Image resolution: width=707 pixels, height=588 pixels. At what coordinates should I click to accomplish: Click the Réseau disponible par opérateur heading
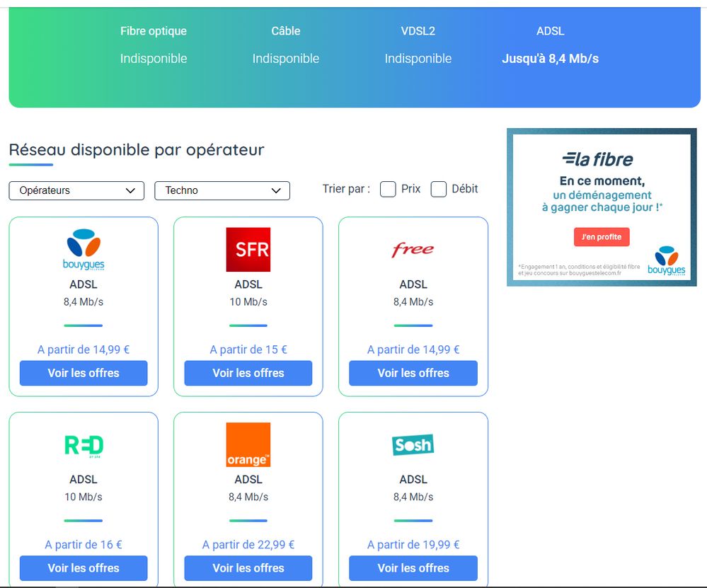coord(137,150)
